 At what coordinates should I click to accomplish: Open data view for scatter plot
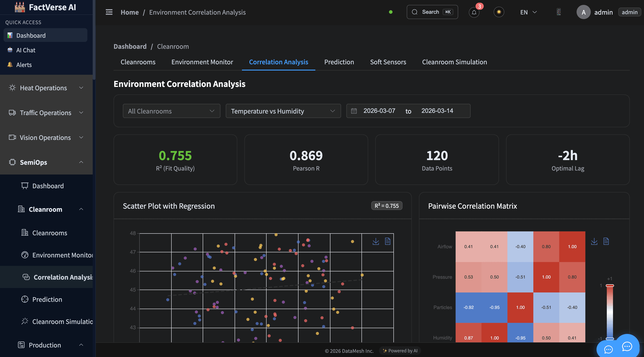[387, 241]
